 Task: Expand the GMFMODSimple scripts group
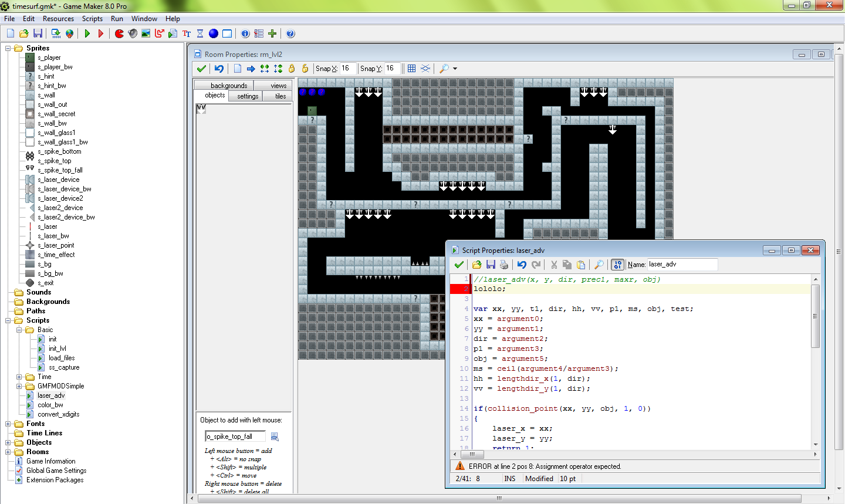click(x=19, y=386)
